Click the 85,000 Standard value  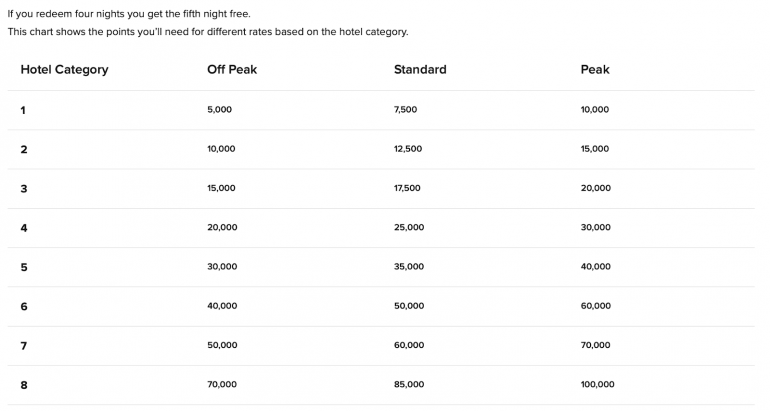click(x=409, y=384)
